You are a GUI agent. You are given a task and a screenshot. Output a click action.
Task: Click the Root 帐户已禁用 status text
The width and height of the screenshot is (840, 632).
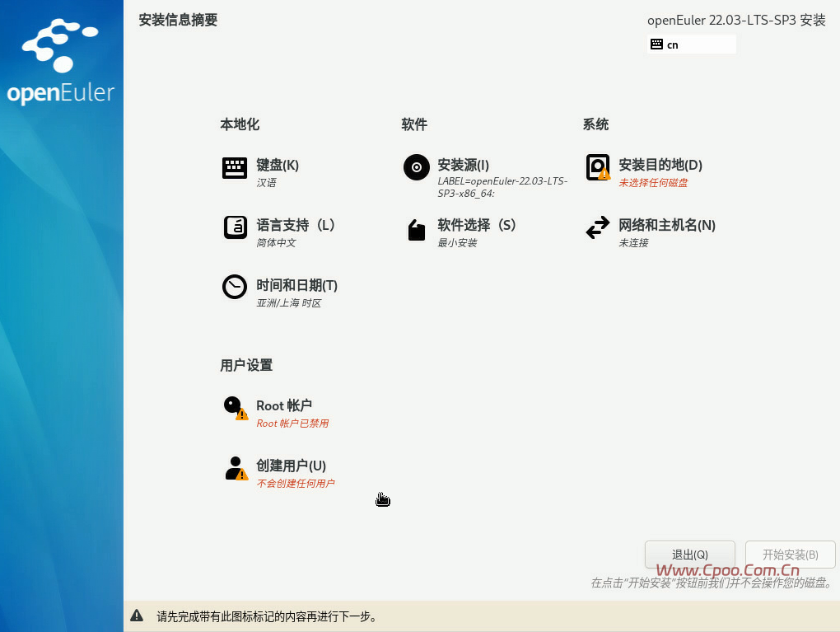coord(292,424)
